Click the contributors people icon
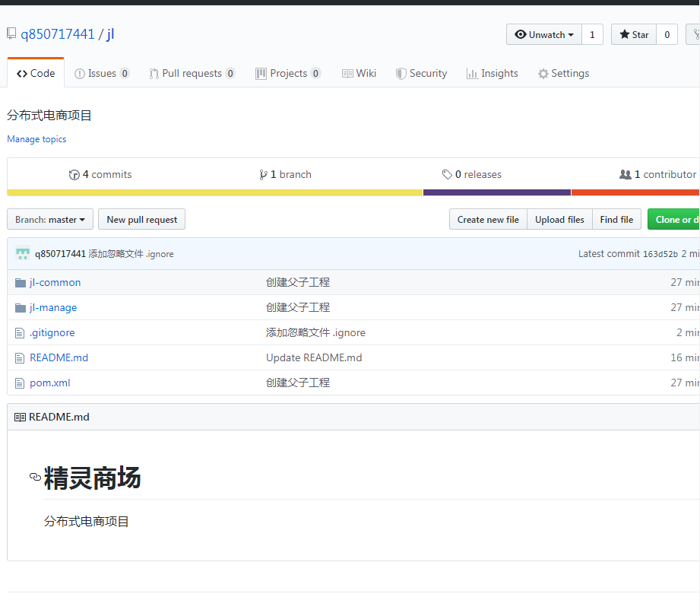The width and height of the screenshot is (700, 616). [x=626, y=174]
